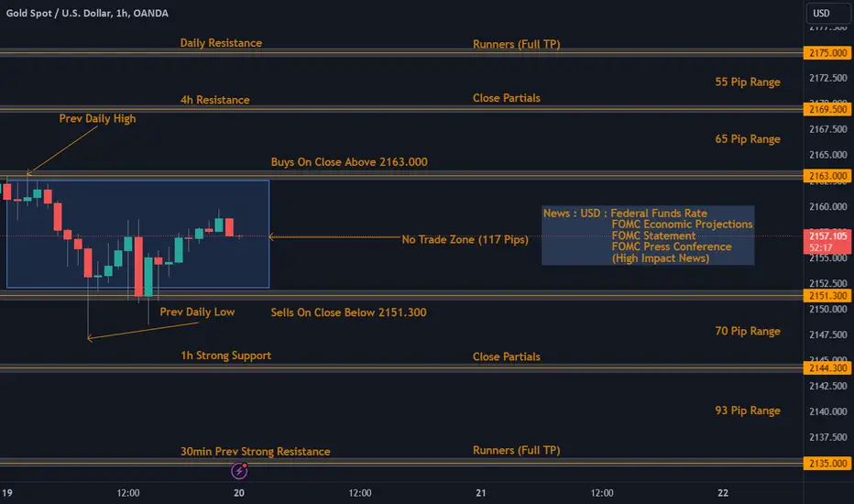The height and width of the screenshot is (504, 854).
Task: Click 2140.000 on the price scale
Action: click(827, 412)
